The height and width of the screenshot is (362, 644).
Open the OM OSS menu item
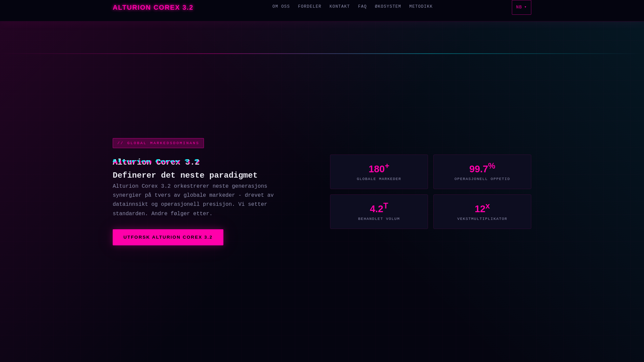281,7
